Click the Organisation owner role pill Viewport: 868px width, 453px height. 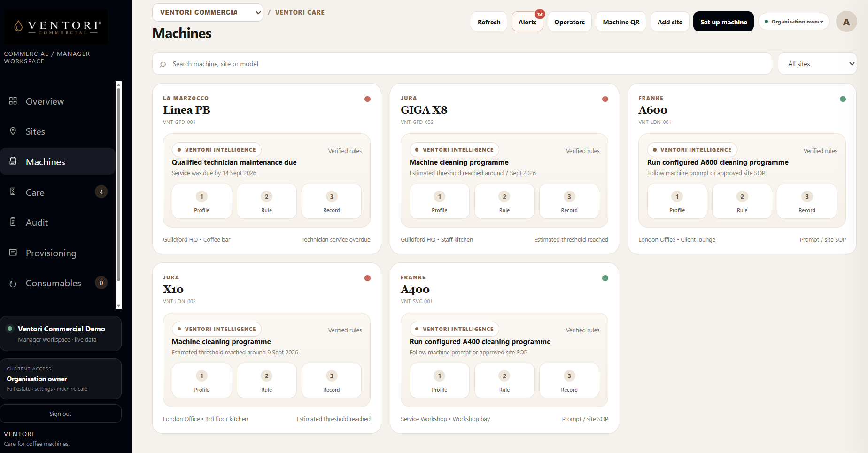pyautogui.click(x=794, y=22)
